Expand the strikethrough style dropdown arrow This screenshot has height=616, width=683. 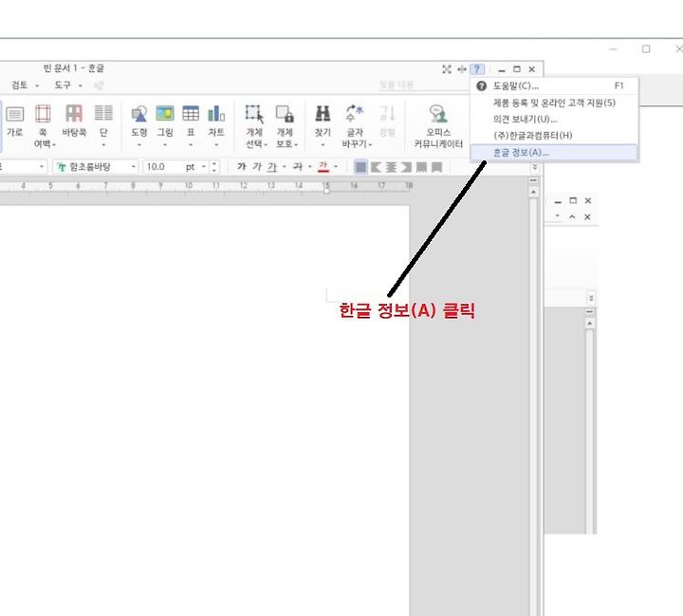click(309, 166)
